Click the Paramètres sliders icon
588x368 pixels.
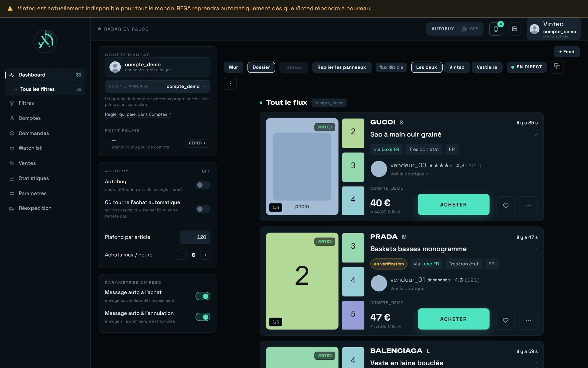click(12, 193)
